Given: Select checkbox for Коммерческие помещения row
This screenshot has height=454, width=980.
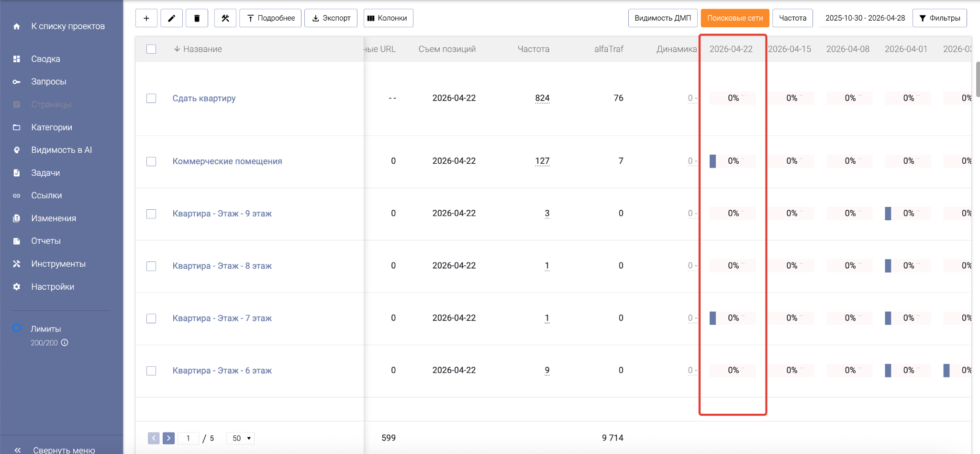Looking at the screenshot, I should (151, 161).
